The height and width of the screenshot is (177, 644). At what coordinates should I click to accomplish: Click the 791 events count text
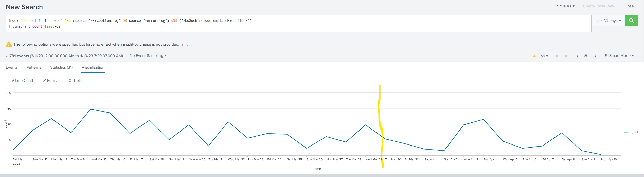[19, 56]
